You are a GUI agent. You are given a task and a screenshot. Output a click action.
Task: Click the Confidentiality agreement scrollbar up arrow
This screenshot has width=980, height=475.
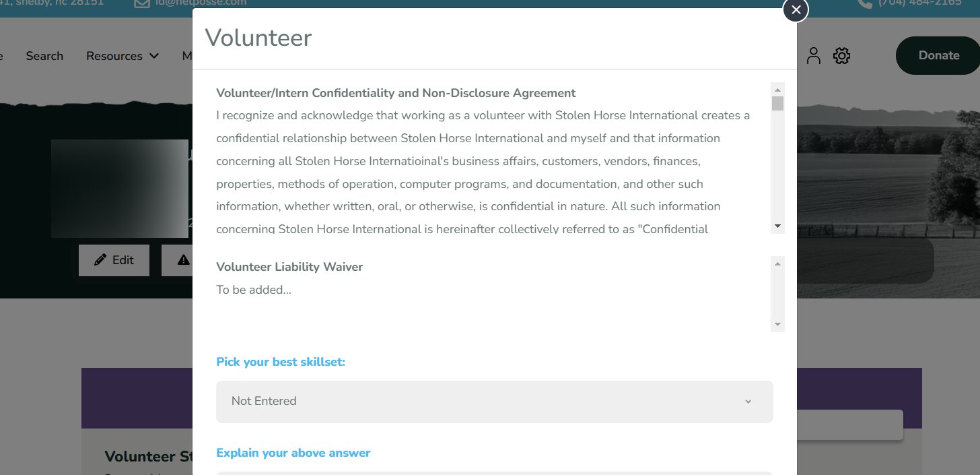pyautogui.click(x=778, y=90)
